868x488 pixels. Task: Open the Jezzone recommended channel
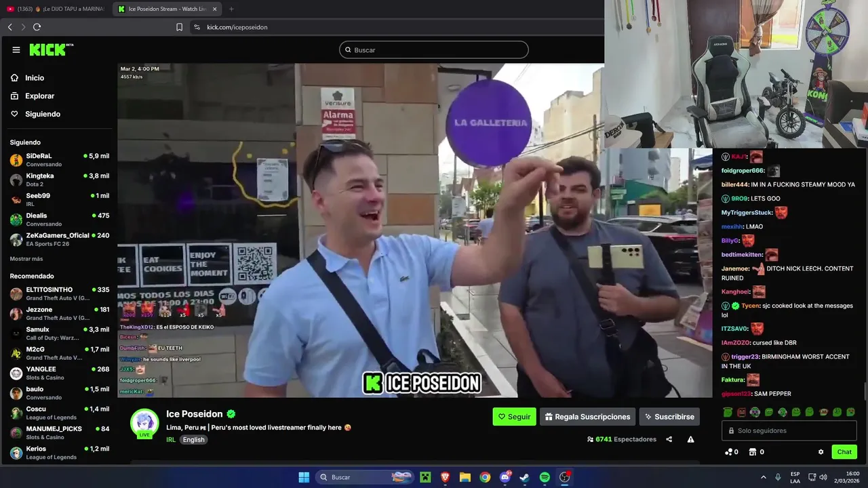click(x=59, y=314)
